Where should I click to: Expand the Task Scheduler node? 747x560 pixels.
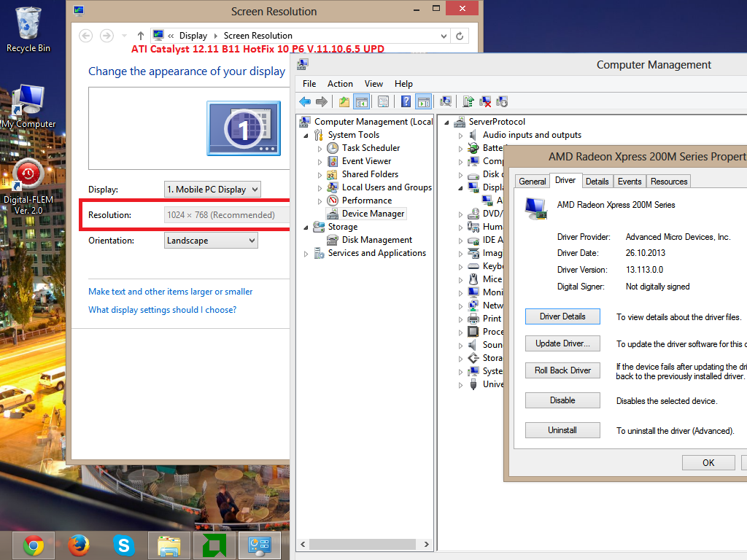[x=320, y=149]
